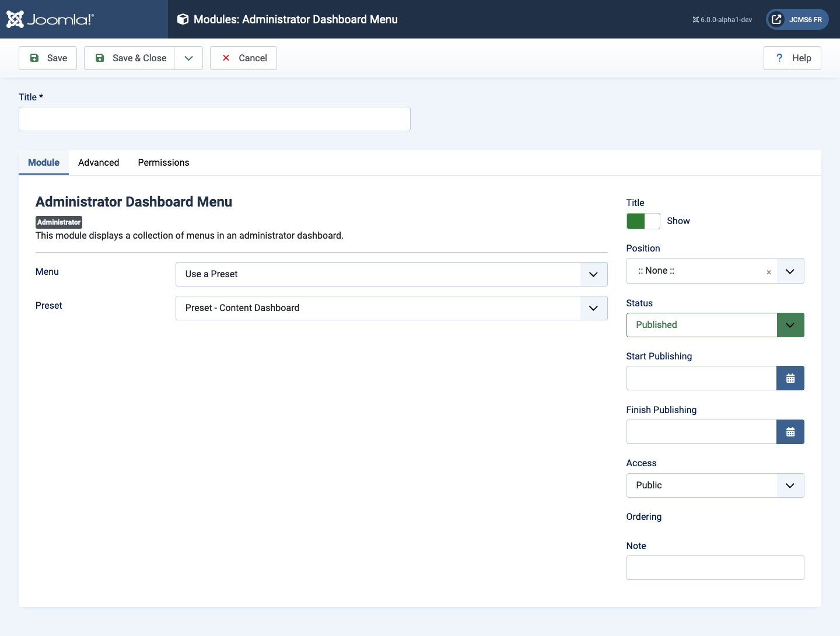Click the module cube icon in header

tap(183, 19)
